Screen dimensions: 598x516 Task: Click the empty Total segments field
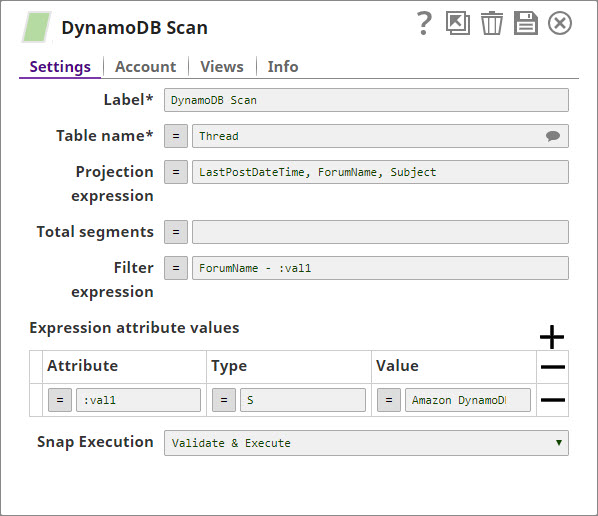[x=380, y=232]
